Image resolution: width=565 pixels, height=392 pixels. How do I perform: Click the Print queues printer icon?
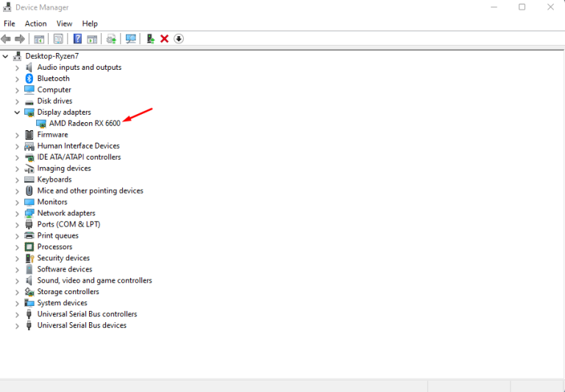29,235
